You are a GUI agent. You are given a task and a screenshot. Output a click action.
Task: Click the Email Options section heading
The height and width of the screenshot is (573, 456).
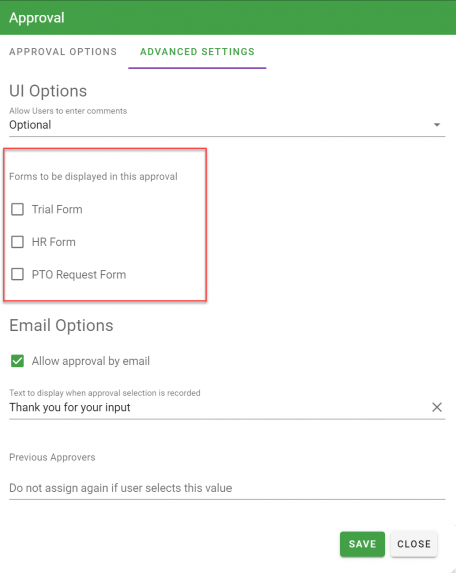[61, 325]
